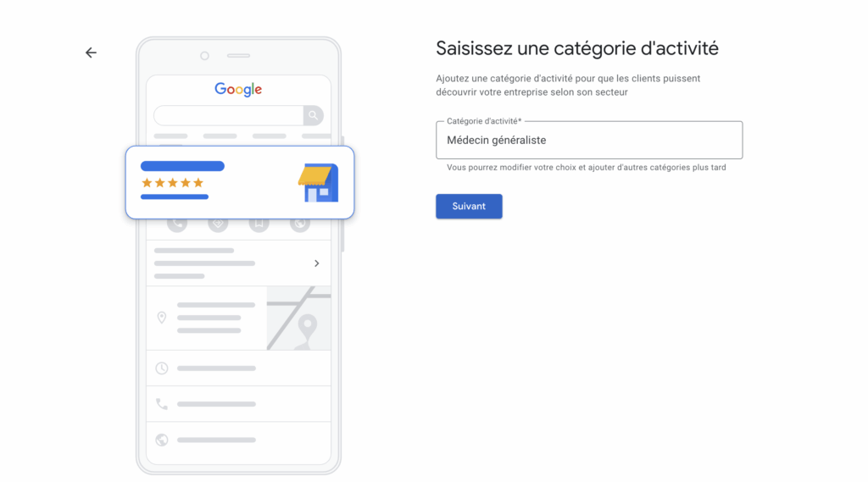Click the mini map thumbnail
Viewport: 868px width, 482px height.
[299, 319]
